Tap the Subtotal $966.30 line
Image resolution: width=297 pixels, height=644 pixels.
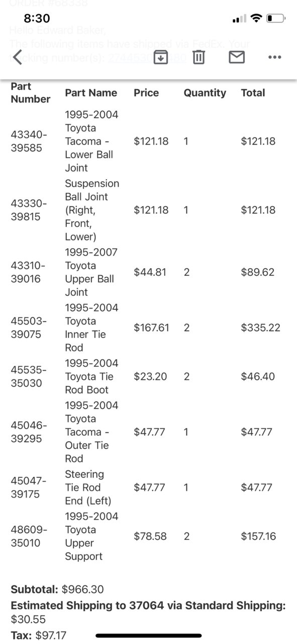(x=57, y=589)
